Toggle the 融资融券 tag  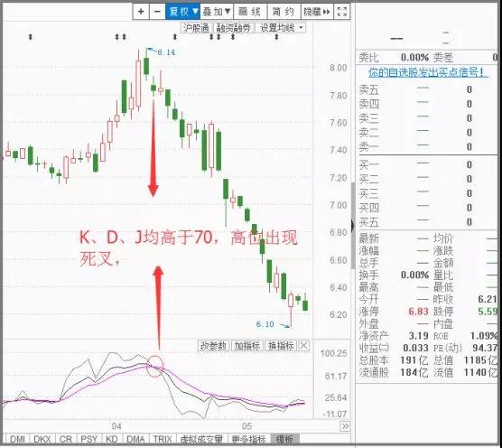pyautogui.click(x=233, y=28)
